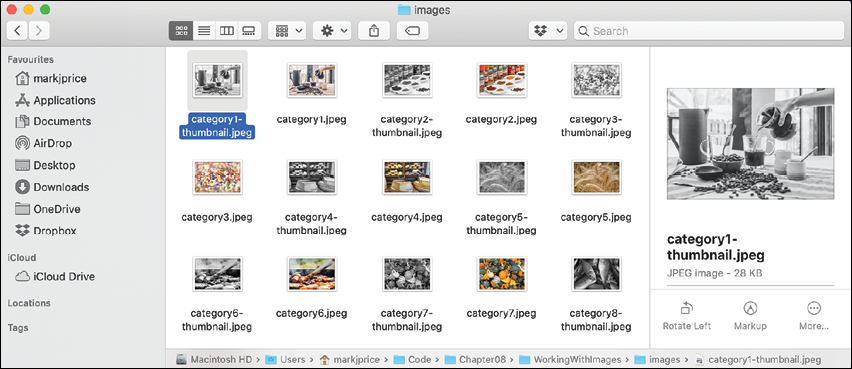Open Dropbox in the sidebar
The image size is (852, 369).
tap(46, 230)
